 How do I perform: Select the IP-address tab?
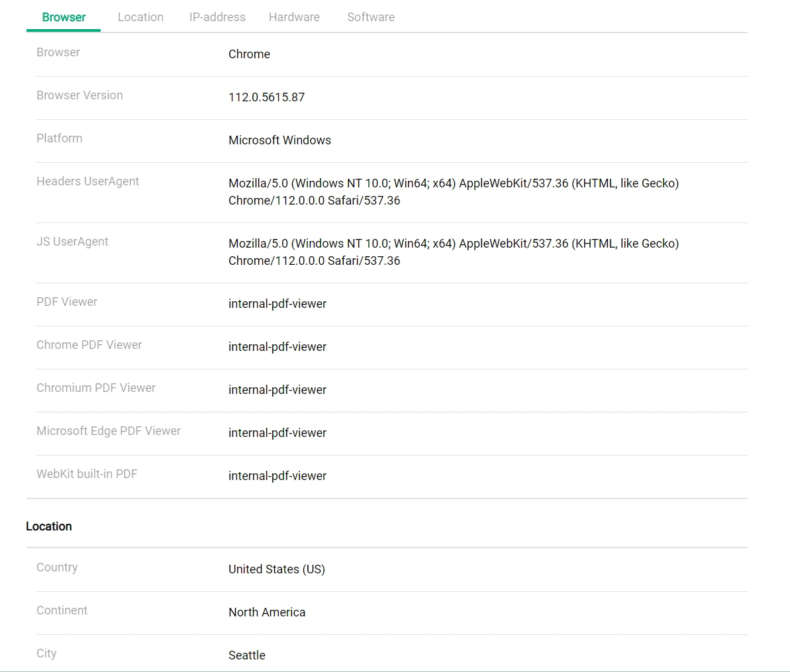pos(217,17)
